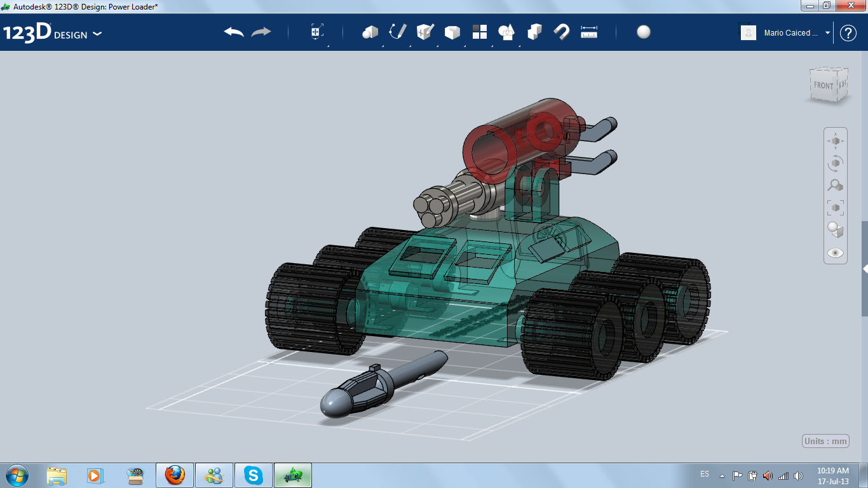Expand the Mario Caiced account dropdown
The height and width of the screenshot is (488, 868).
[827, 33]
